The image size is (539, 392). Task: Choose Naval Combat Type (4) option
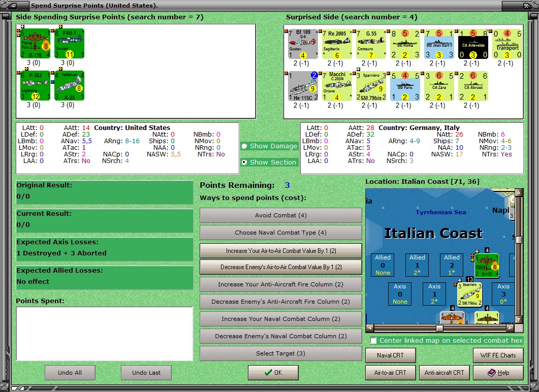pyautogui.click(x=280, y=233)
